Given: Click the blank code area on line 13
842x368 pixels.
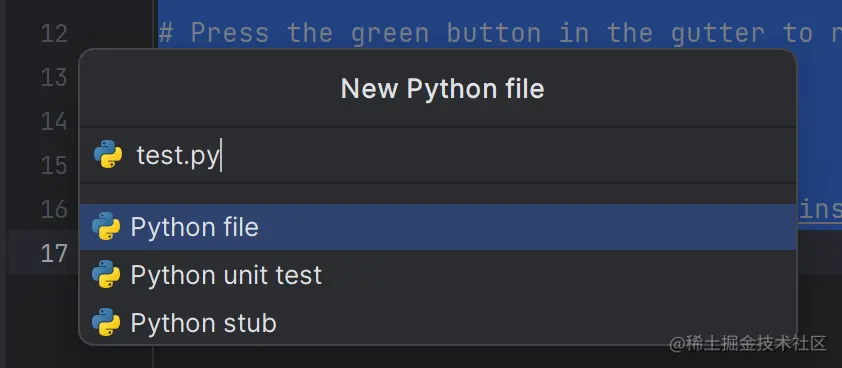Looking at the screenshot, I should click(x=818, y=78).
